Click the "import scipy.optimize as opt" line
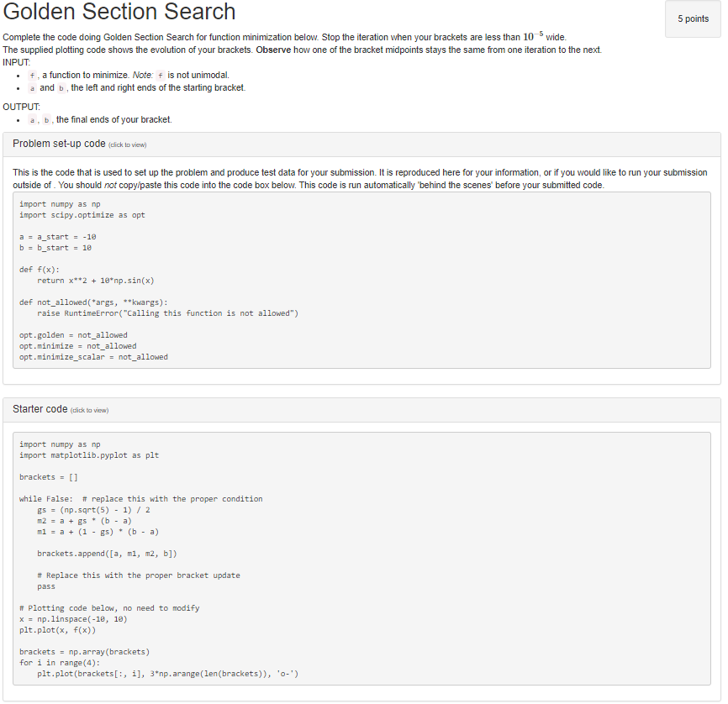The width and height of the screenshot is (728, 704). click(x=82, y=215)
